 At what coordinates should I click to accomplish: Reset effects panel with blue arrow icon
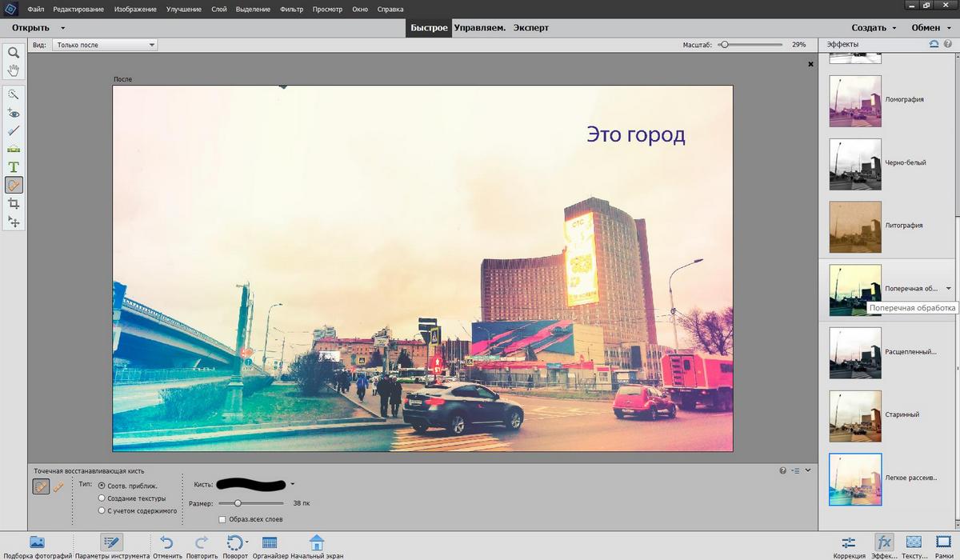pos(934,44)
